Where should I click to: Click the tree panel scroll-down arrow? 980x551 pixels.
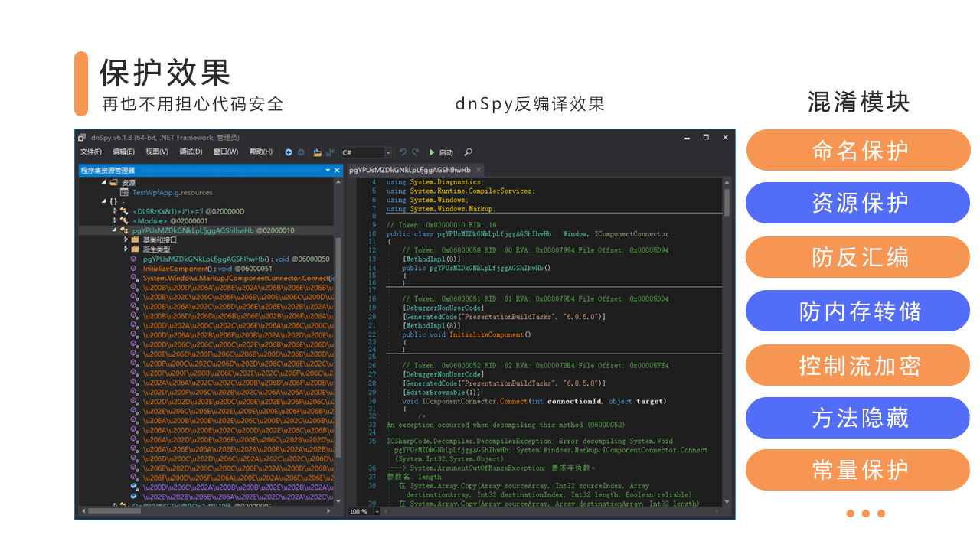pos(338,503)
